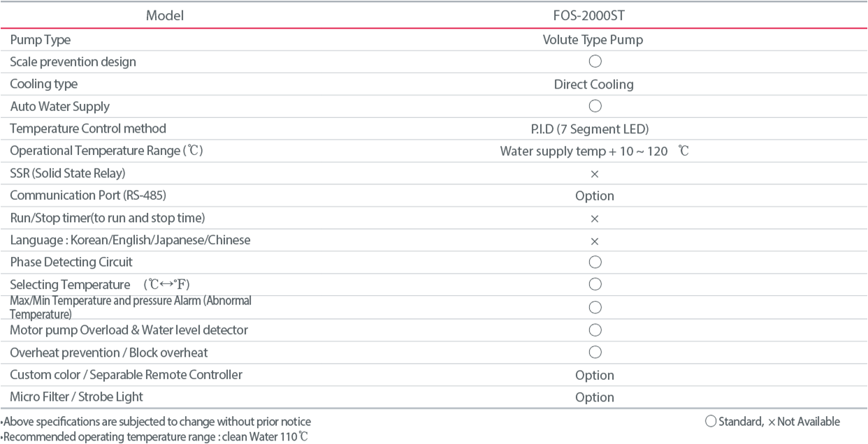Click the Volute Type Pump value

click(x=593, y=40)
